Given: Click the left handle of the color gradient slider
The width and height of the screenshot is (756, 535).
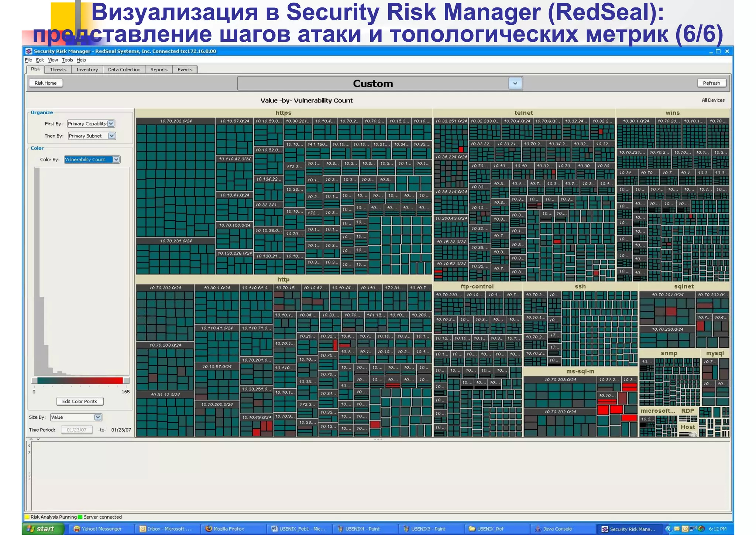Looking at the screenshot, I should (34, 381).
